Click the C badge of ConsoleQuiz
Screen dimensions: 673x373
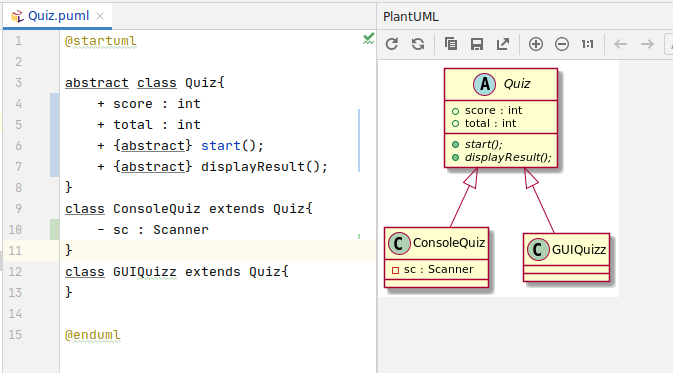pyautogui.click(x=399, y=243)
